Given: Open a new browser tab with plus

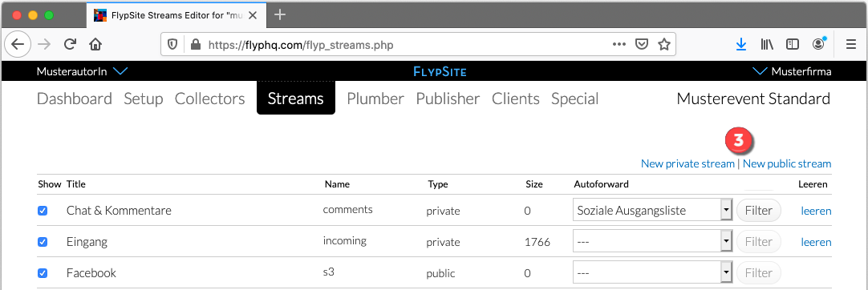Looking at the screenshot, I should 280,15.
